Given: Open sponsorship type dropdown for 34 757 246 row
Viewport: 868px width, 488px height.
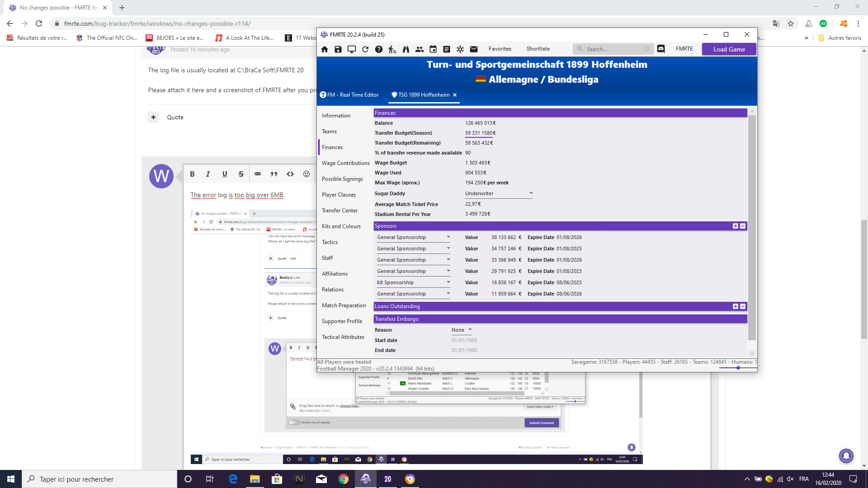Looking at the screenshot, I should (414, 249).
